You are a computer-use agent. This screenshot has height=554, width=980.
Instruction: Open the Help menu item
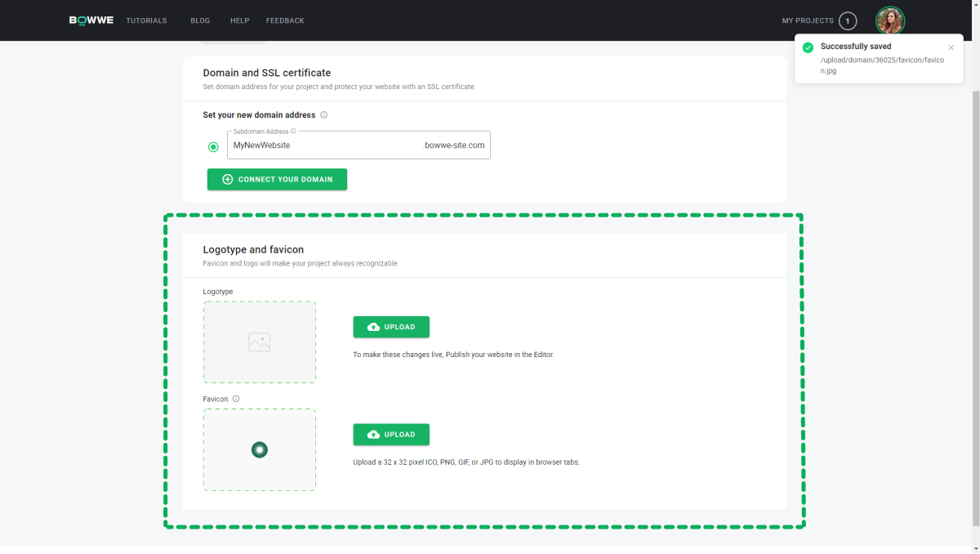240,20
